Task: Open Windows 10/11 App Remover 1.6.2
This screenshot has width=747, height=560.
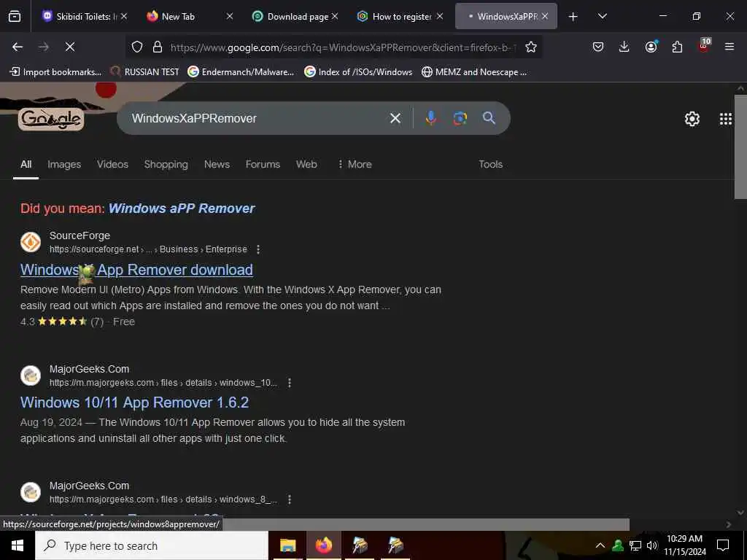Action: coord(134,402)
